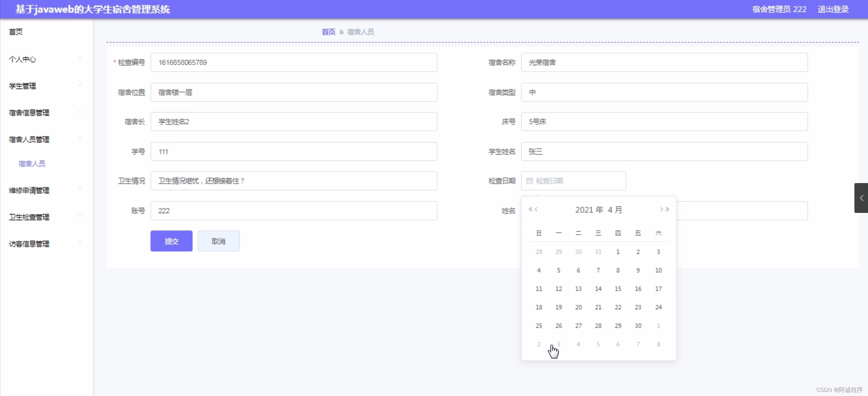Image resolution: width=868 pixels, height=396 pixels.
Task: Advance the calendar to next month
Action: (x=662, y=210)
